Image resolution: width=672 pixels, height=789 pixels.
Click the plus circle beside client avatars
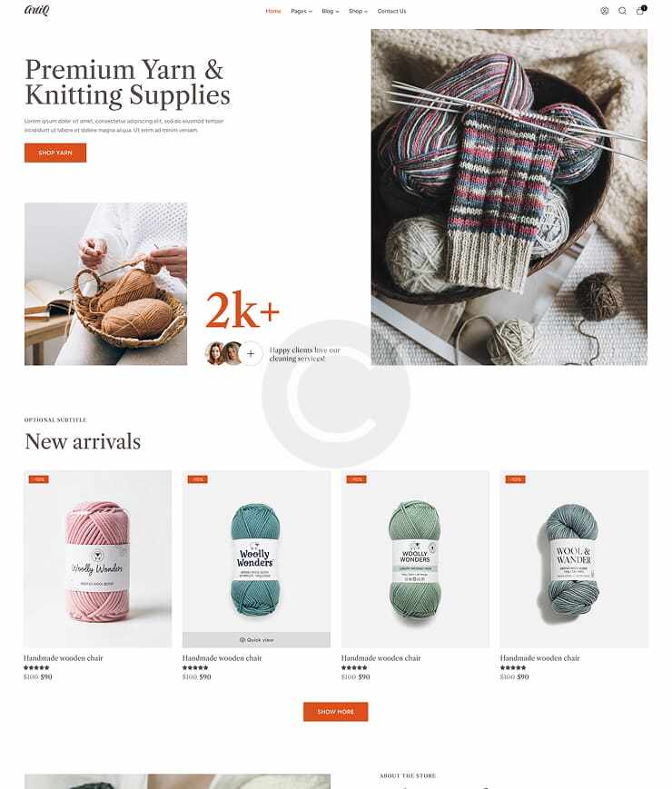point(251,353)
